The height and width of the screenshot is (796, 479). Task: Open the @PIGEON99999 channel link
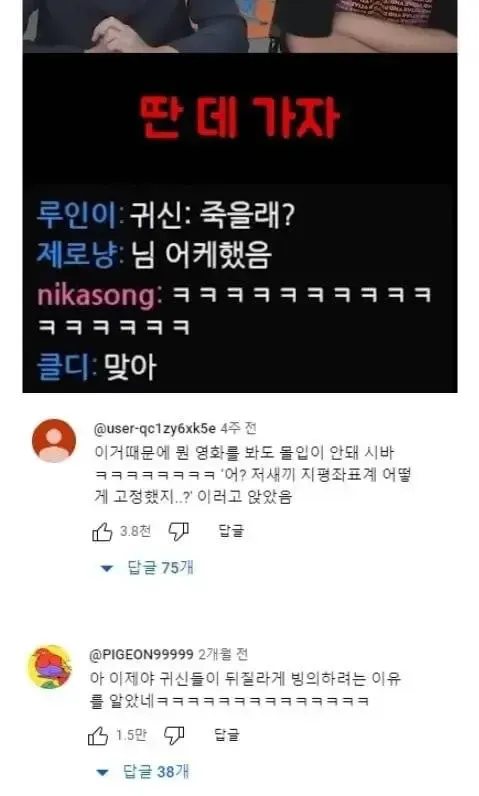click(x=142, y=654)
